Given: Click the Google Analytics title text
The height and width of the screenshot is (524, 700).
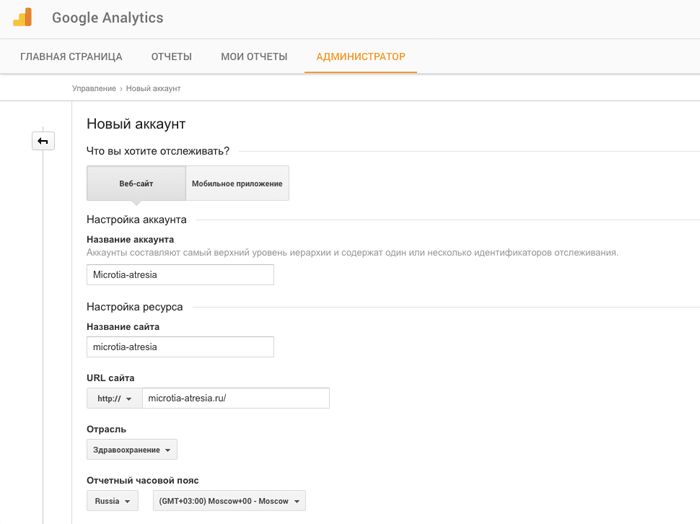Looking at the screenshot, I should point(108,18).
